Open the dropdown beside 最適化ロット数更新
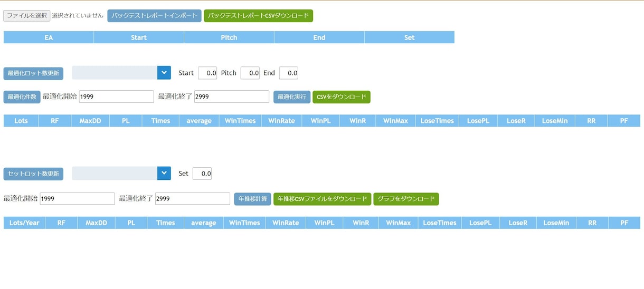 tap(121, 73)
